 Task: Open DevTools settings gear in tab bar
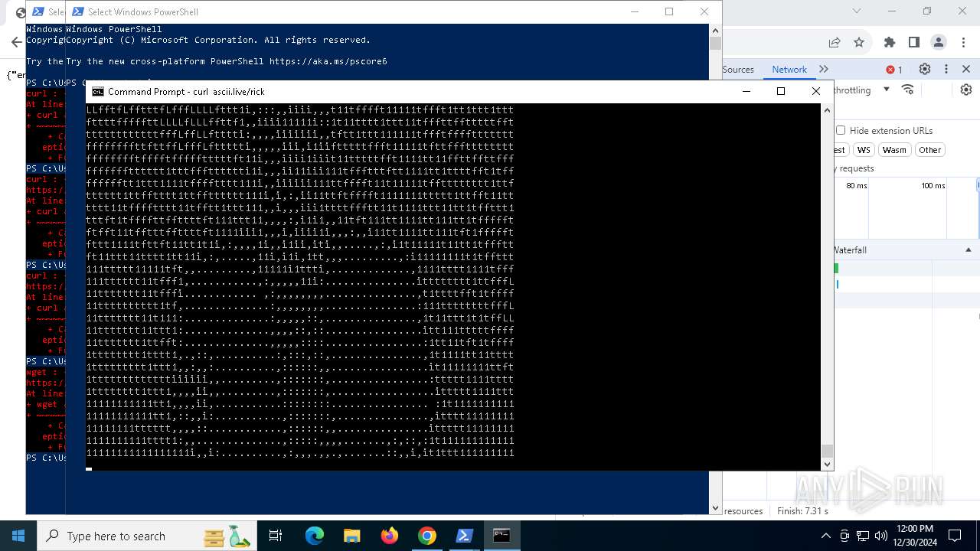pyautogui.click(x=925, y=69)
